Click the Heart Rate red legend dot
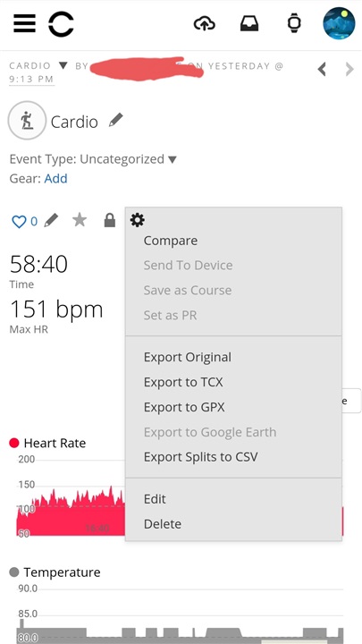Screen dimensions: 362x644 pos(14,443)
